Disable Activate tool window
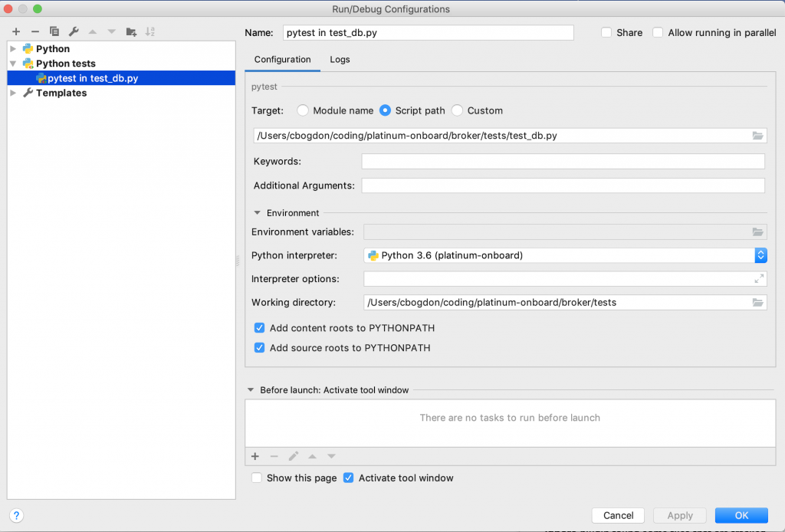Screen dimensions: 785x532 349,478
